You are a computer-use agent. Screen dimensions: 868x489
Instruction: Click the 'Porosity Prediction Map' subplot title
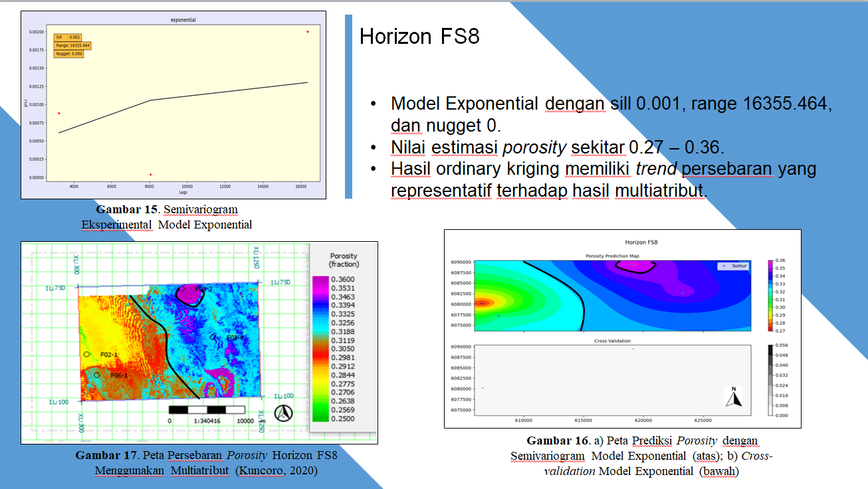point(612,256)
